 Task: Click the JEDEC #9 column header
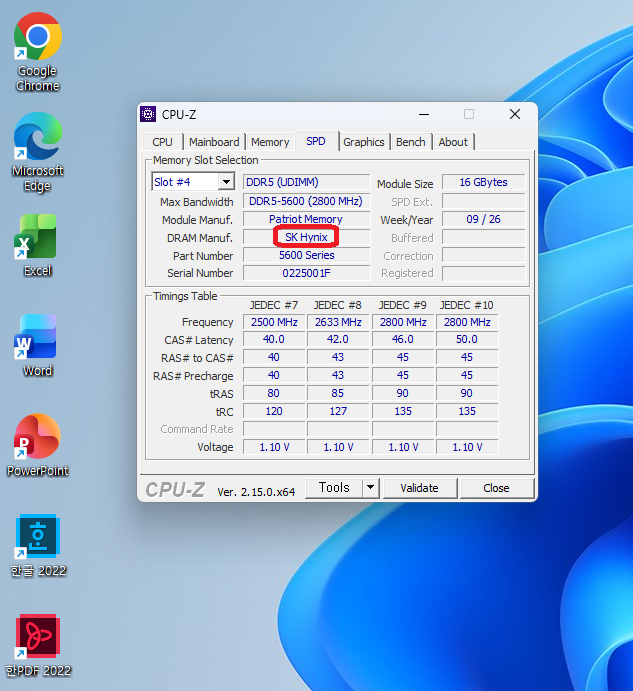tap(402, 305)
